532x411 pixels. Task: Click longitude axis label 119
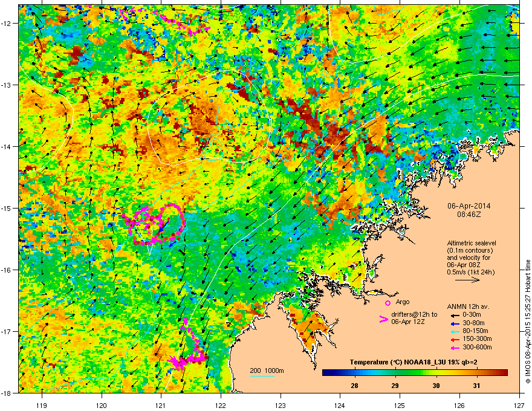[42, 405]
